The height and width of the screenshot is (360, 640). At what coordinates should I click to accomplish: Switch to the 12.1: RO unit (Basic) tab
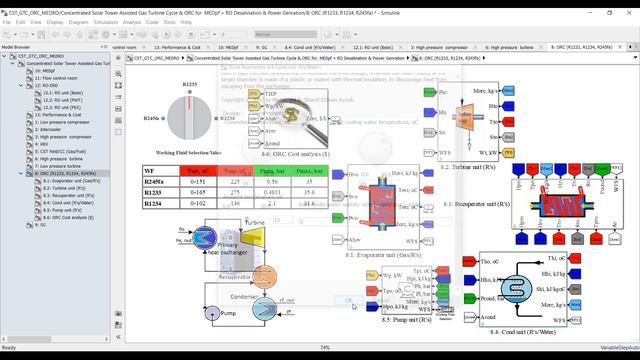tap(373, 47)
